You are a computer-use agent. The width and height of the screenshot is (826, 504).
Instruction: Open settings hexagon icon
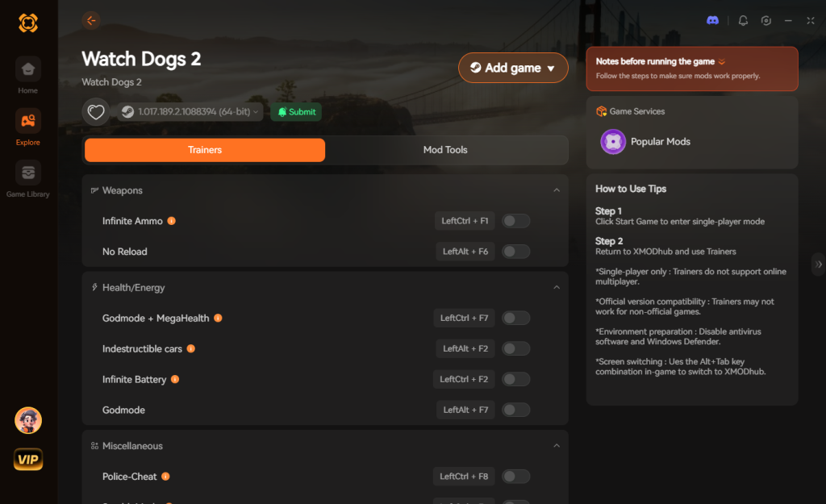[766, 20]
